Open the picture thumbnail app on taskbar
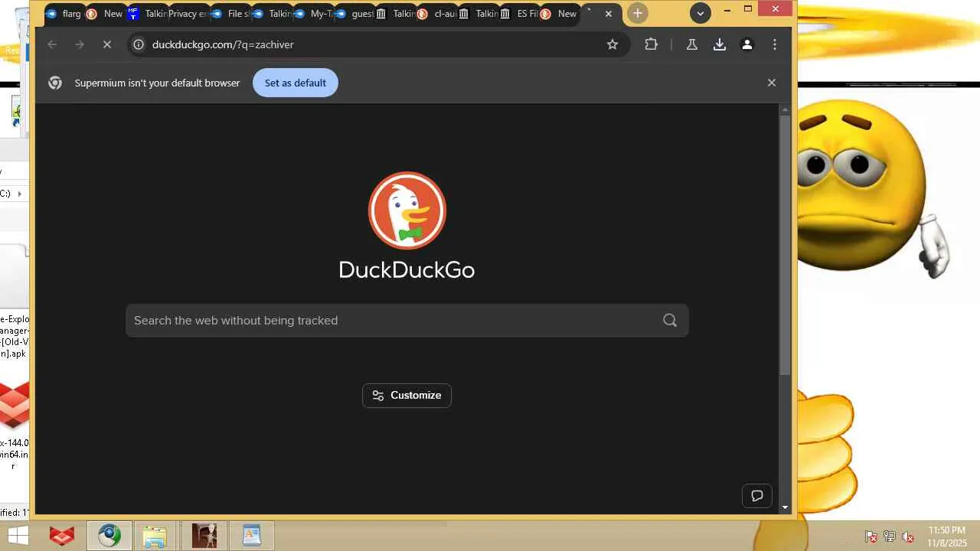 click(204, 536)
